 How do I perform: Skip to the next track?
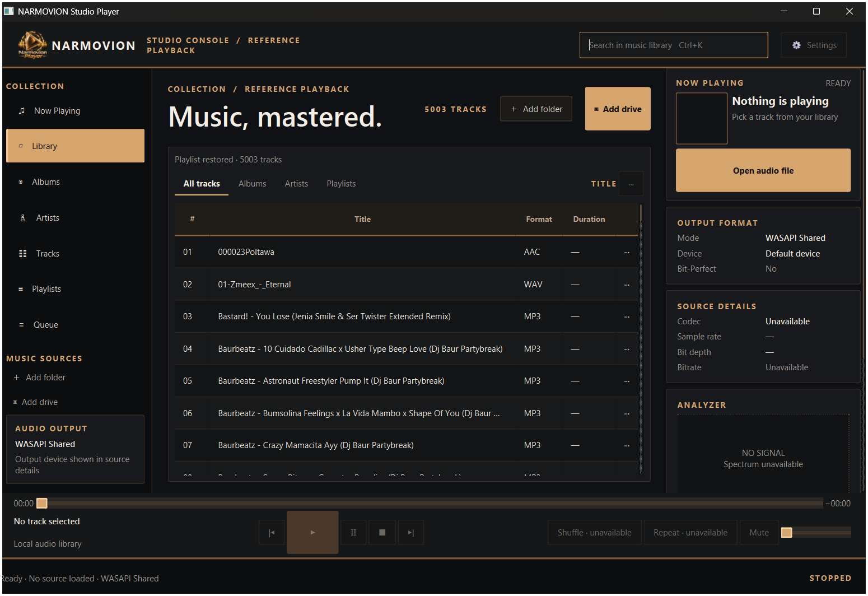pyautogui.click(x=411, y=533)
